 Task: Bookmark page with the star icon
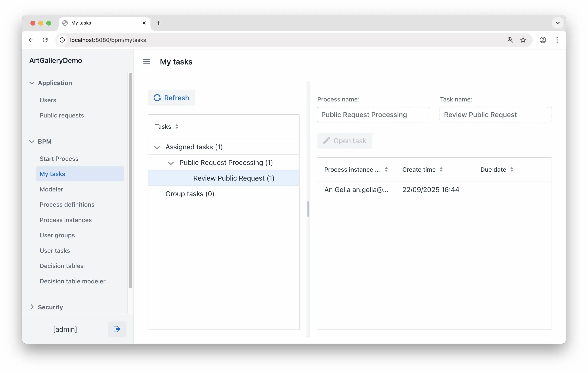coord(523,40)
